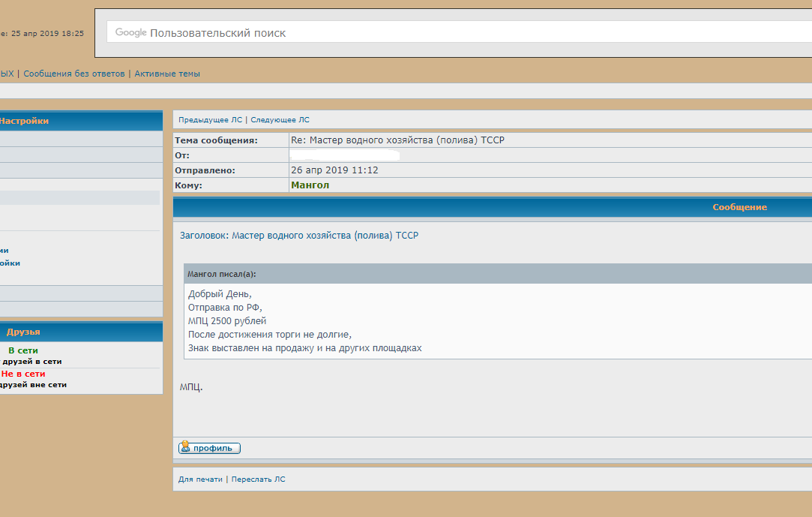
Task: Click into the Google custom search field
Action: (450, 32)
